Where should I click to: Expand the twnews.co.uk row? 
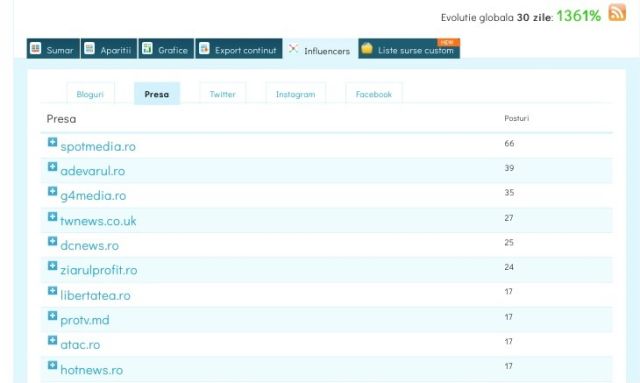(x=52, y=216)
